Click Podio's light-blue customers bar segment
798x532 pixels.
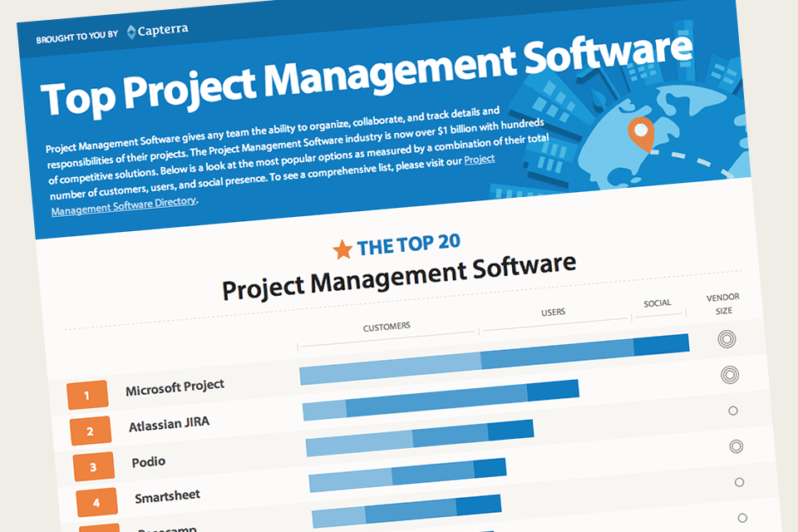tap(359, 443)
